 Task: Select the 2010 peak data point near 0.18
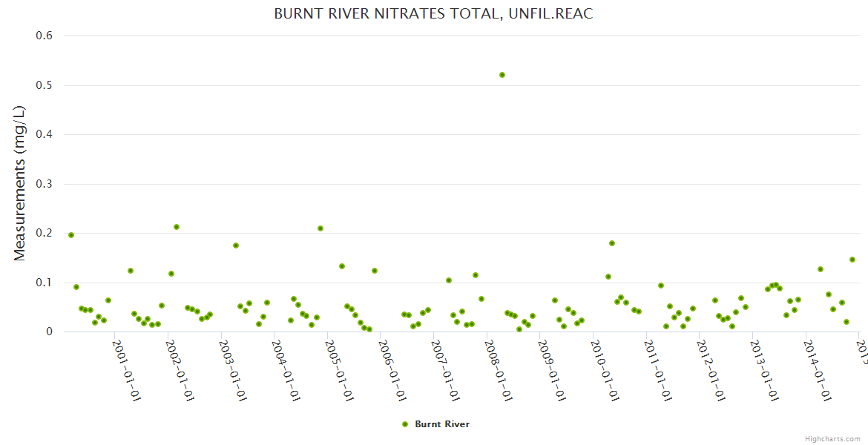tap(612, 243)
